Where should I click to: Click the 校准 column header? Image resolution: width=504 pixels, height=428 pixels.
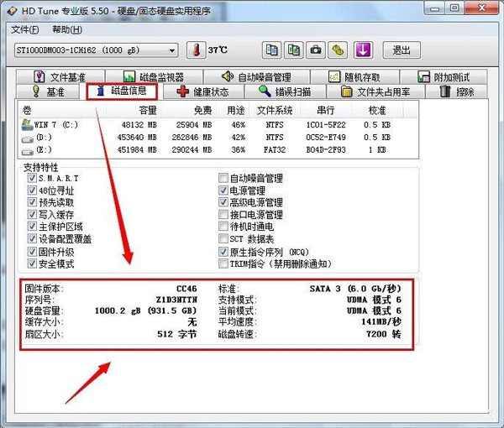point(377,111)
